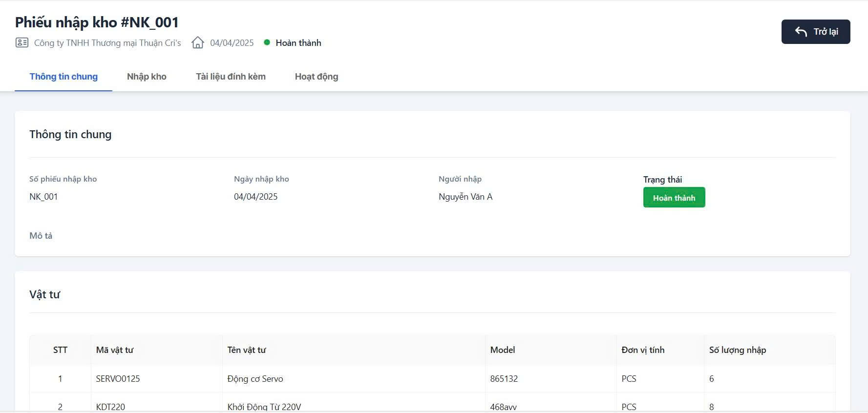Screen dimensions: 868x413
Task: Select the SERVO0125 material code cell
Action: coord(118,379)
